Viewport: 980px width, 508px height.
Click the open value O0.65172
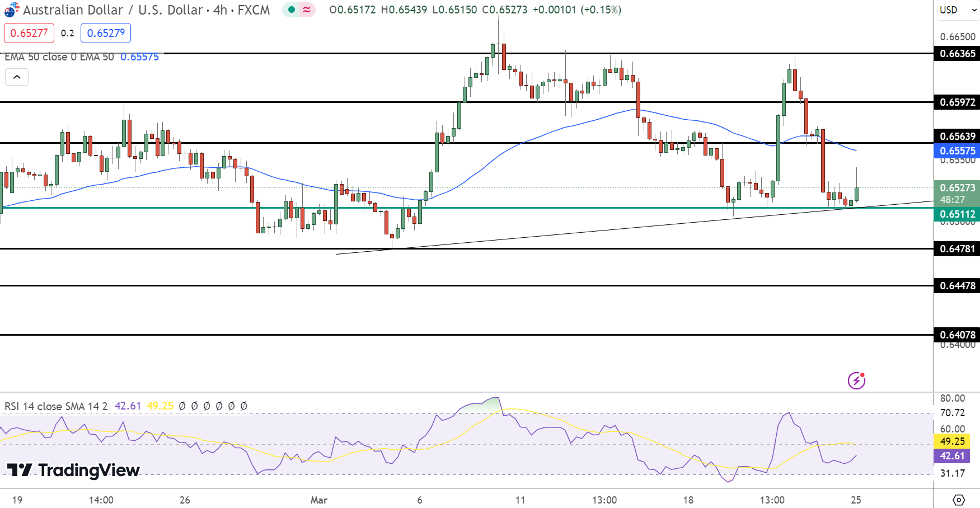tap(353, 10)
